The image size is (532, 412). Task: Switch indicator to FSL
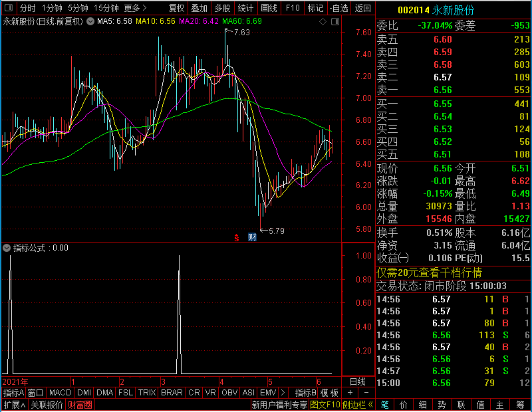point(126,393)
